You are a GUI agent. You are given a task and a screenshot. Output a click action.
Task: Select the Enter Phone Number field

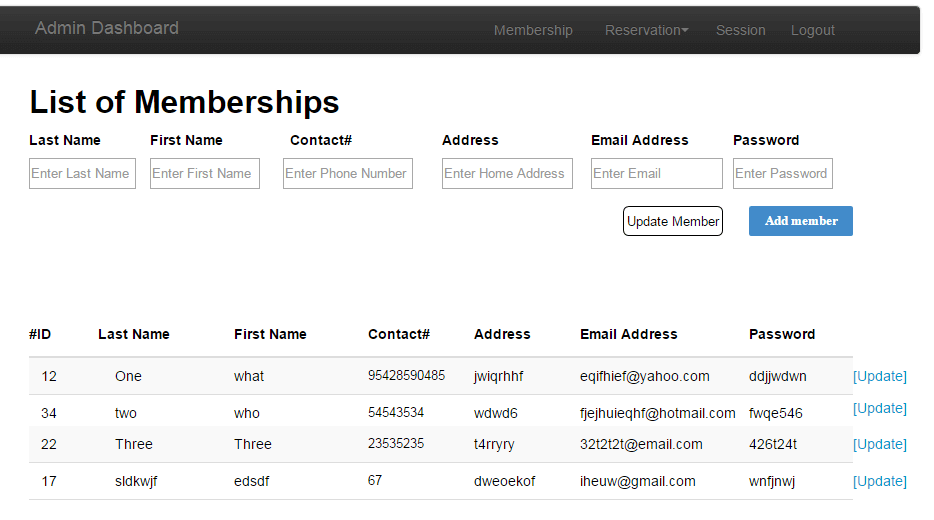point(348,173)
